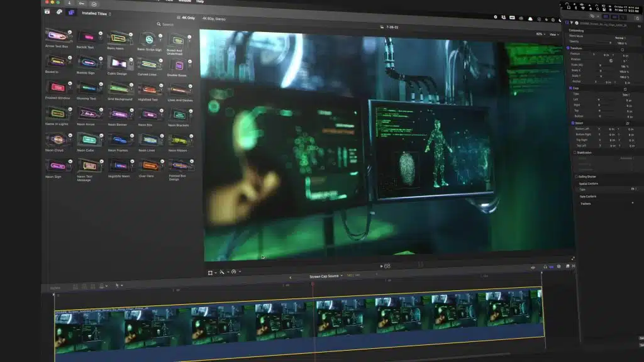
Task: Enable the Stabilization checkbox
Action: pyautogui.click(x=575, y=152)
